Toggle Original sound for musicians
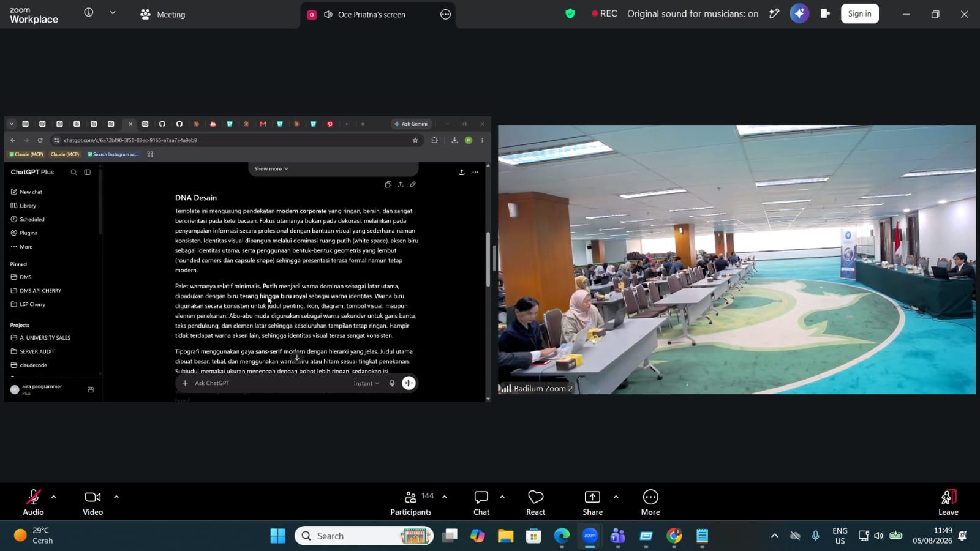 coord(692,13)
